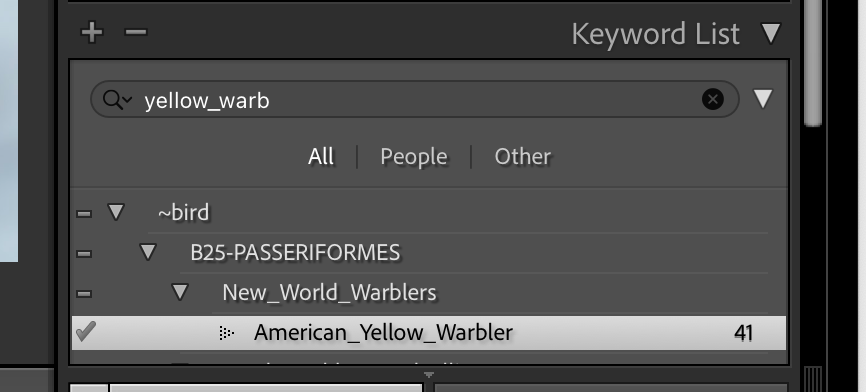The width and height of the screenshot is (866, 392).
Task: Collapse the Keyword List panel triangle
Action: tap(771, 33)
